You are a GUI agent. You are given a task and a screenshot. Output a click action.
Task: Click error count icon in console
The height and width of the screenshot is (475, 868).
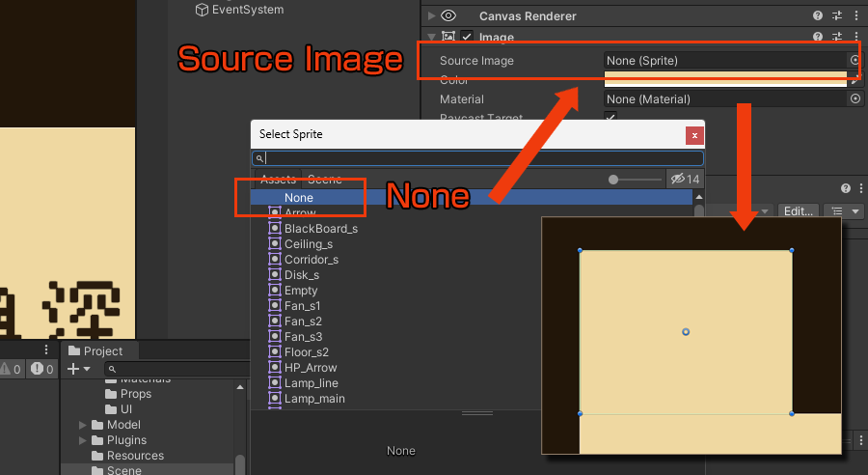click(x=36, y=369)
